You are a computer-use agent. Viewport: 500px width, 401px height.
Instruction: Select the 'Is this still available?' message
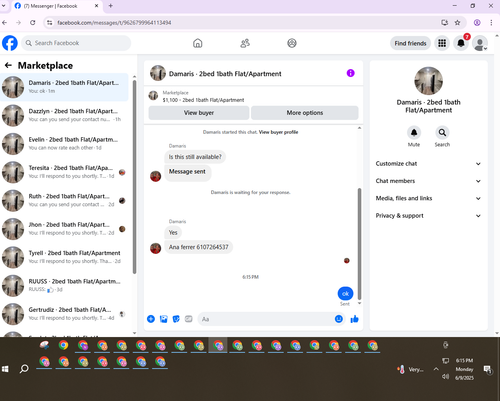tap(195, 157)
